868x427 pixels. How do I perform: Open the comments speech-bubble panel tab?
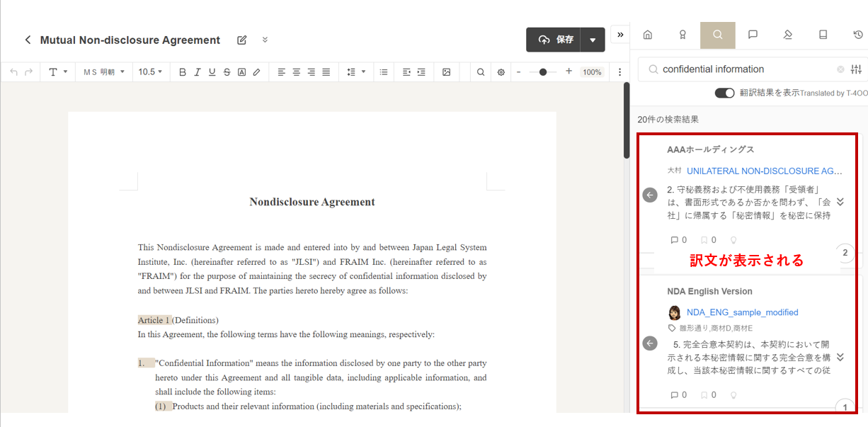pyautogui.click(x=753, y=35)
